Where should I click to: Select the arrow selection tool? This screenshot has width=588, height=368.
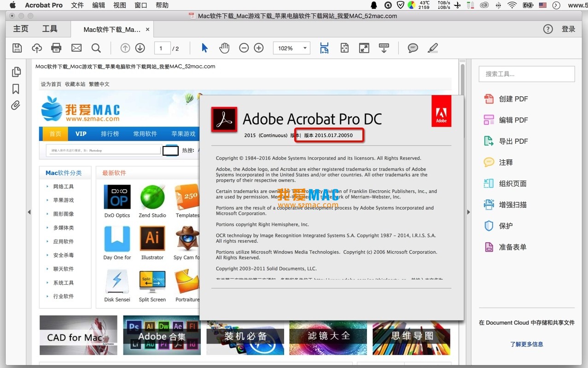coord(204,48)
